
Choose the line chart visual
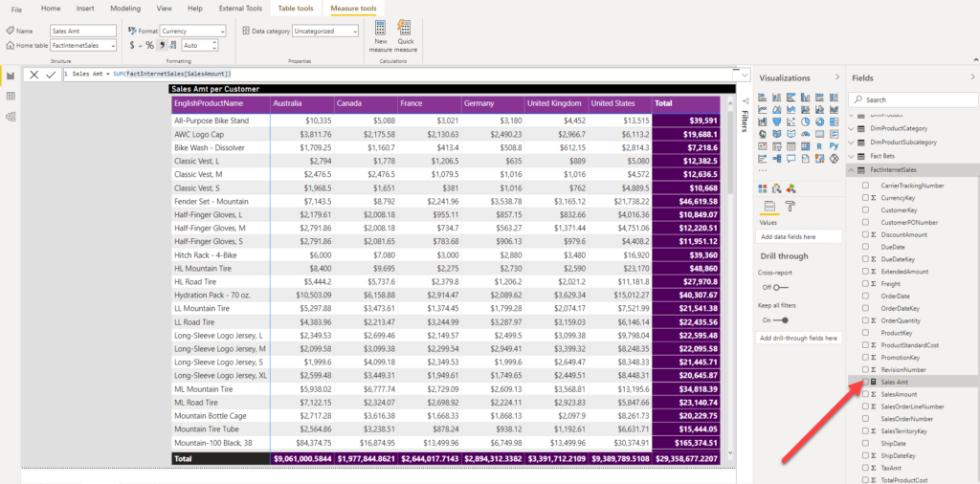coord(763,109)
